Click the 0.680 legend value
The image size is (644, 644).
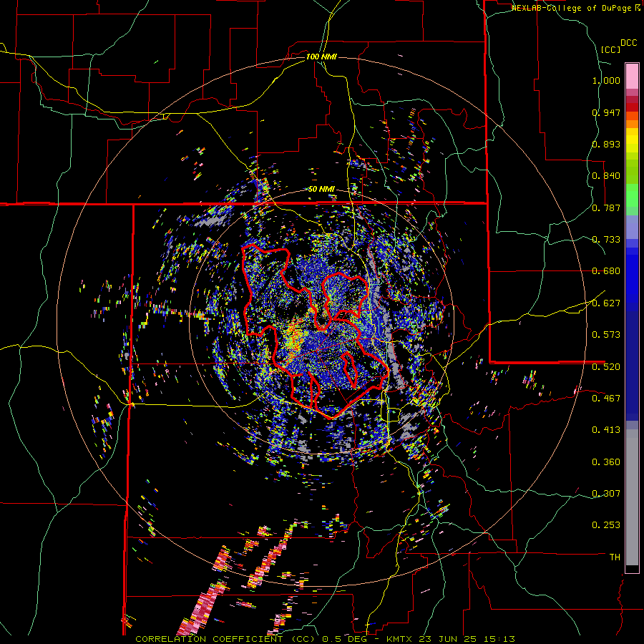tap(606, 271)
